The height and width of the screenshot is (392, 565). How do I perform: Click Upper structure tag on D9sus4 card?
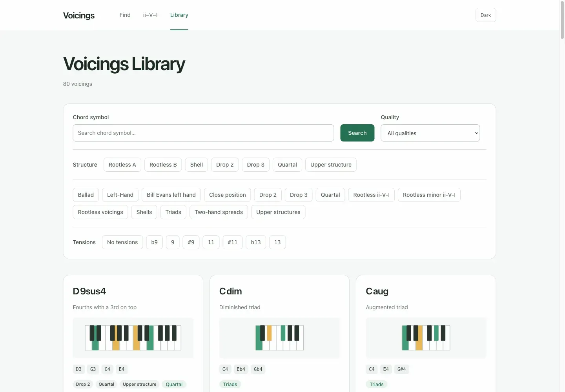pos(140,384)
